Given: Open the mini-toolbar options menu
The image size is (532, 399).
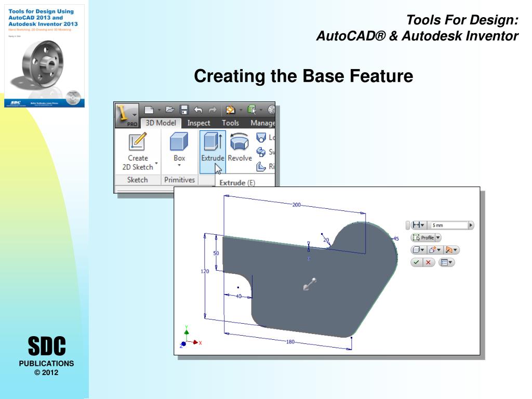Looking at the screenshot, I should tap(446, 262).
